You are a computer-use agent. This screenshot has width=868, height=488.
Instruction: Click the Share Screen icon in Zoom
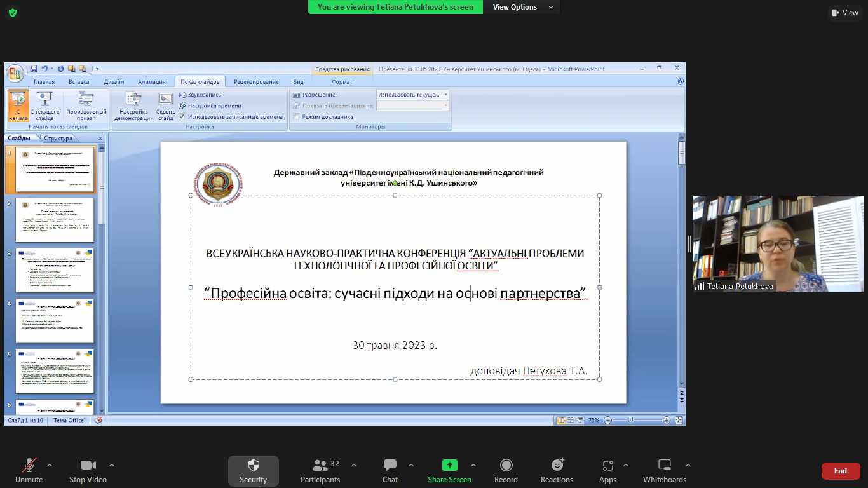click(x=449, y=465)
